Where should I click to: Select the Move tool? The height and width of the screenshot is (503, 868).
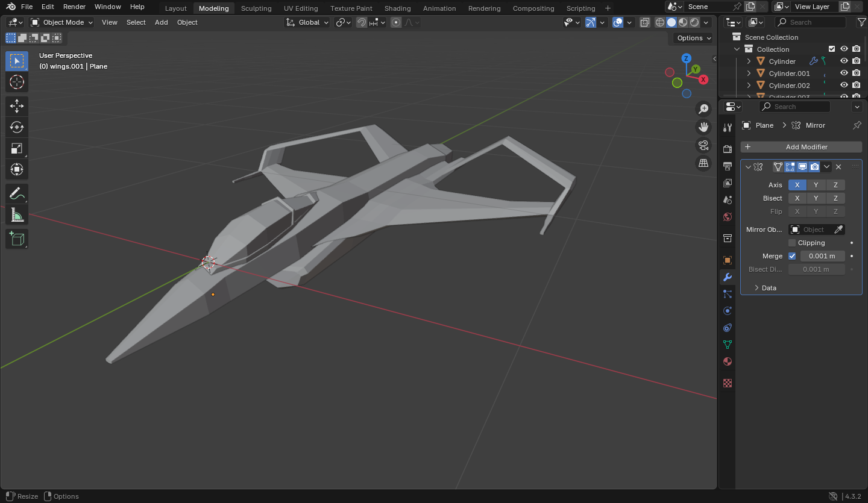click(17, 106)
